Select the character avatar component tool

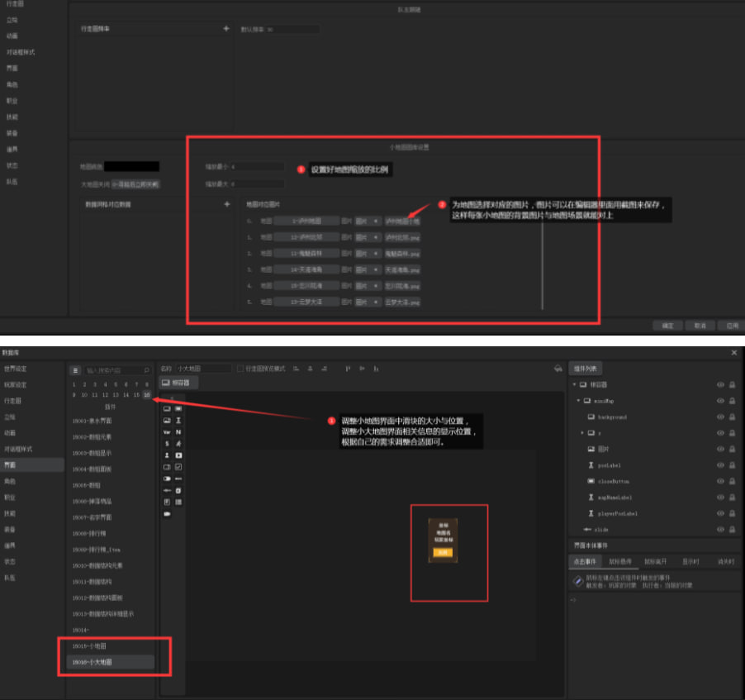tap(167, 455)
